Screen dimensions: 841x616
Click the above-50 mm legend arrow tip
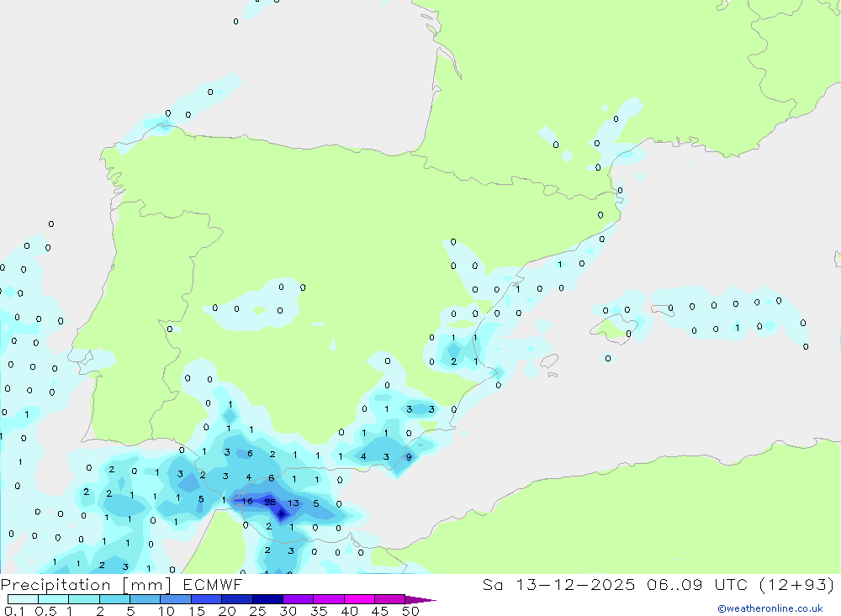pos(421,600)
